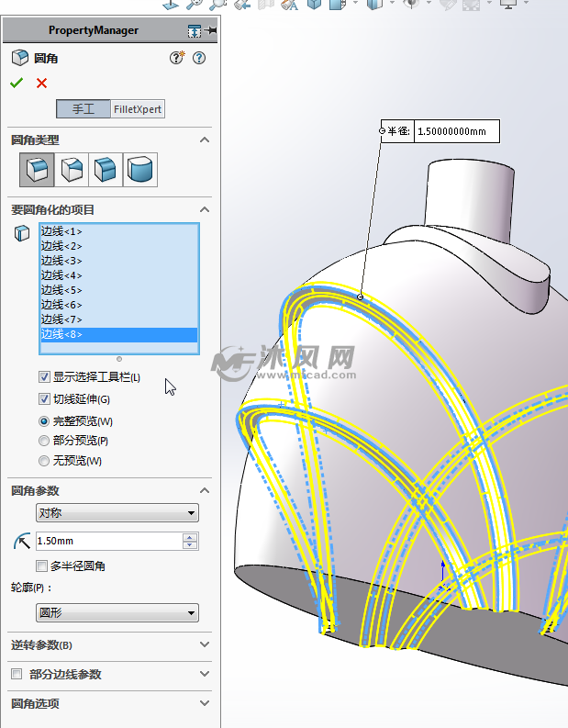Confirm the fillet with the green checkmark
Image resolution: width=568 pixels, height=728 pixels.
(x=17, y=84)
